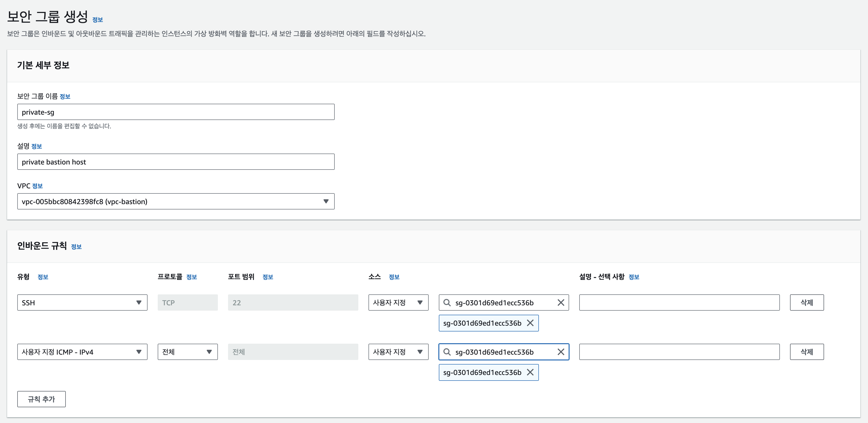
Task: Remove the sg-0301d69ed1ecc536b tag under the SSH rule
Action: pos(530,323)
